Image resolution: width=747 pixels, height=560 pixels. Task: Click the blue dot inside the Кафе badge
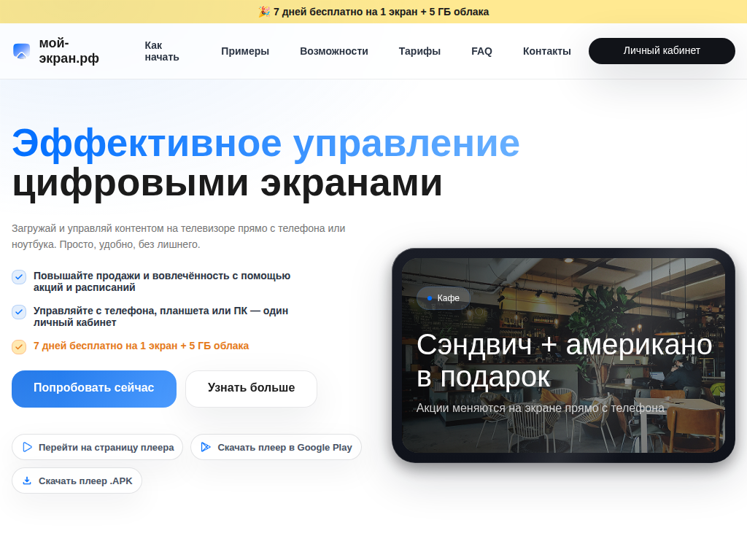pos(428,298)
